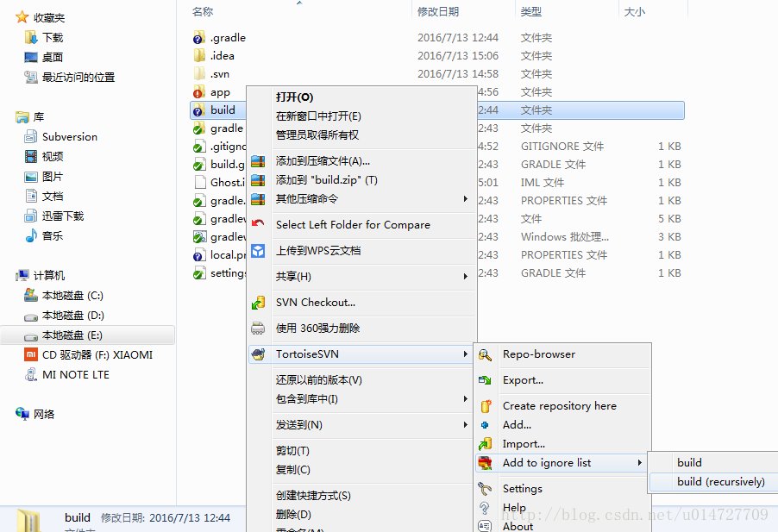Click the Subversion library icon

pyautogui.click(x=31, y=136)
